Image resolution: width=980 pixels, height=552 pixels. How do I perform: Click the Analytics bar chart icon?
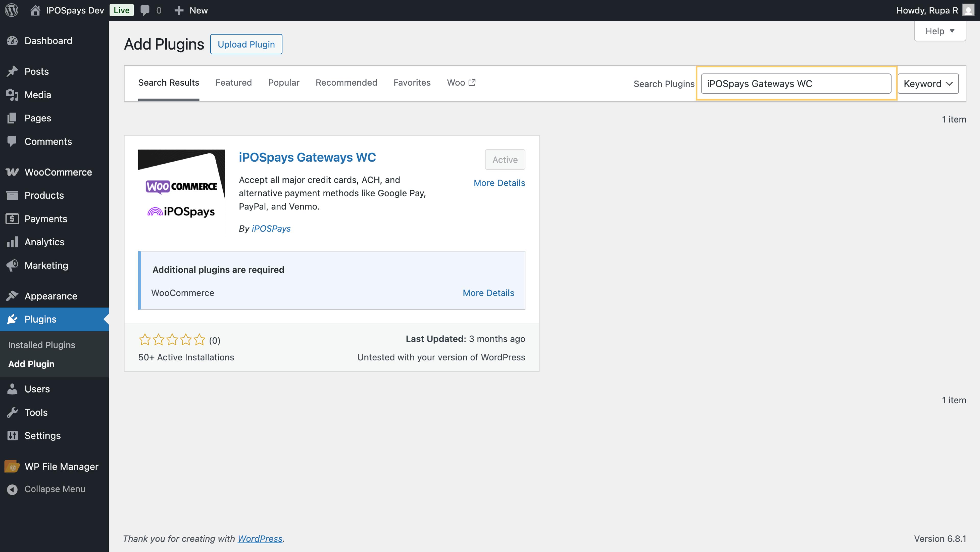12,242
